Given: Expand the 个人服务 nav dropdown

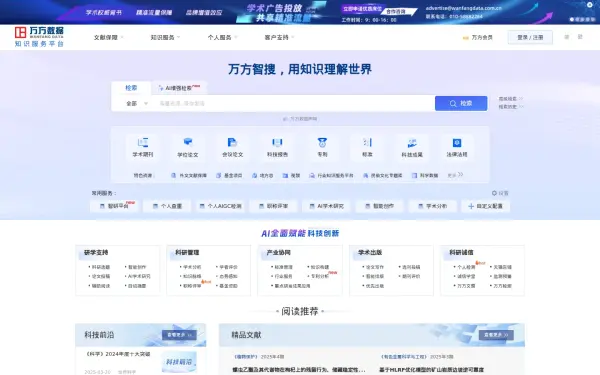Looking at the screenshot, I should point(222,38).
